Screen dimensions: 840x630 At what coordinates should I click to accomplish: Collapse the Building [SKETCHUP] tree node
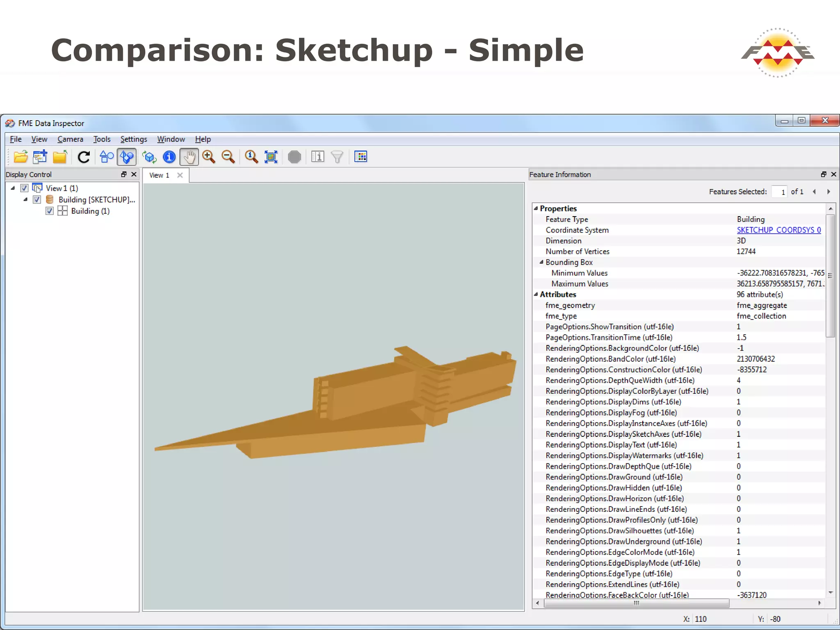(25, 200)
